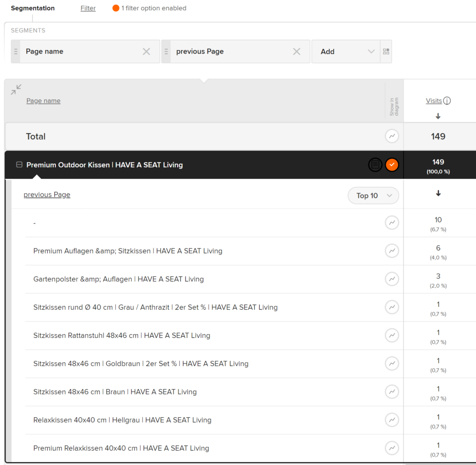Viewport: 476px width, 465px height.
Task: Show Sitzkissen 48x46 cm Braun in diagram
Action: (x=392, y=392)
